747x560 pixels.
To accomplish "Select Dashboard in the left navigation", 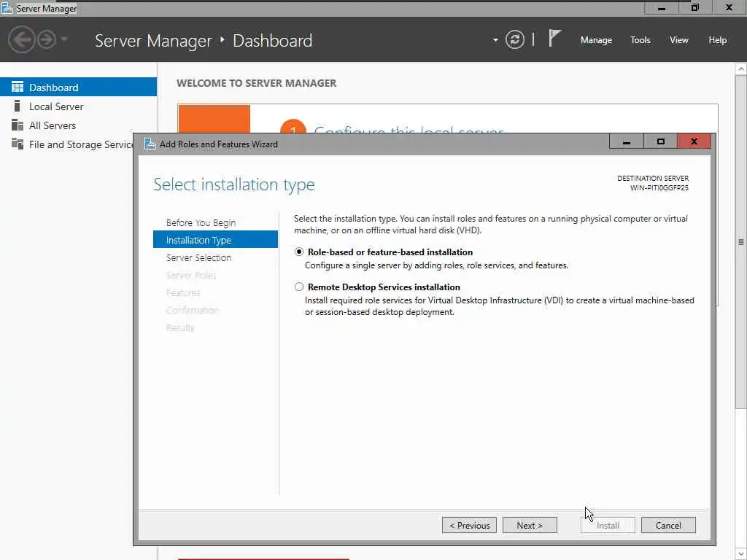I will (x=78, y=87).
